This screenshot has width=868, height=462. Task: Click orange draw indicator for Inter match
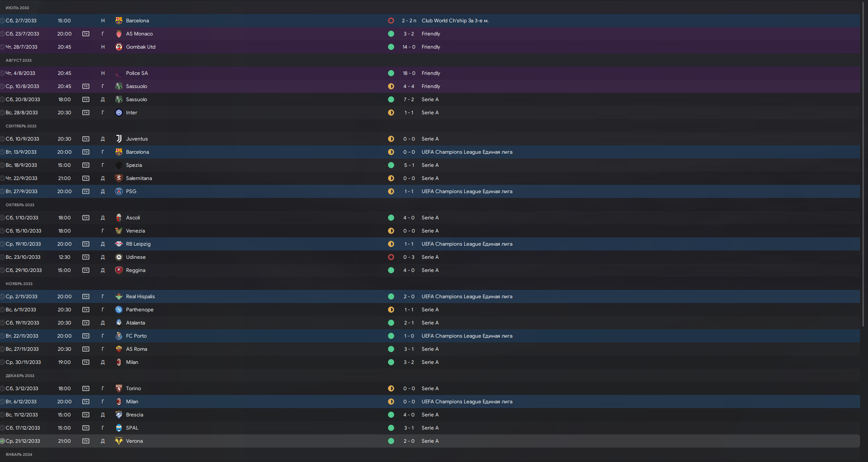pyautogui.click(x=391, y=113)
